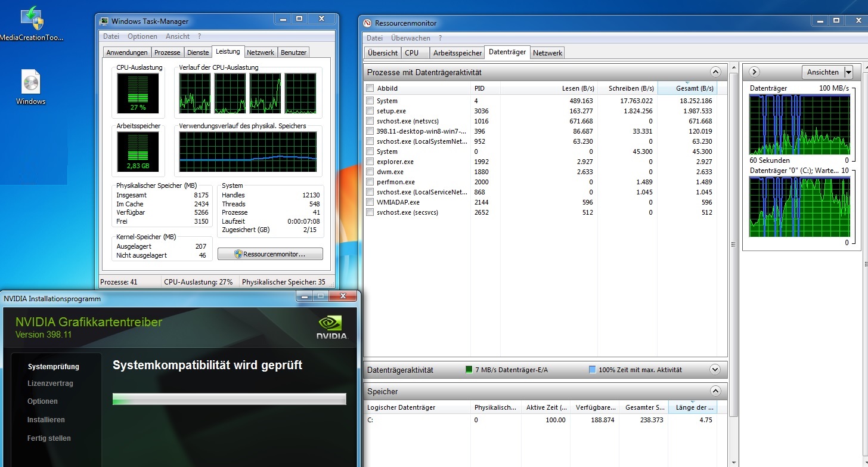Collapse the graph pane with arrow button
This screenshot has width=868, height=467.
(x=754, y=72)
